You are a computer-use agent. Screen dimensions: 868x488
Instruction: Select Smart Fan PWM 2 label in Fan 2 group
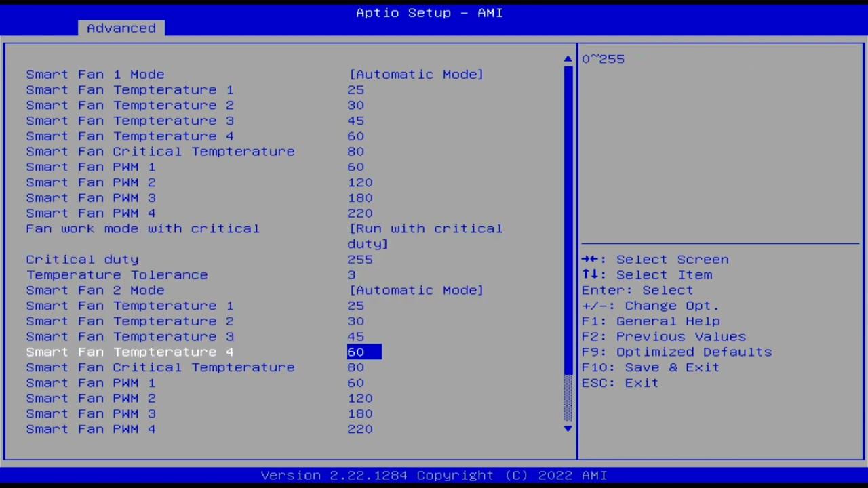[91, 399]
